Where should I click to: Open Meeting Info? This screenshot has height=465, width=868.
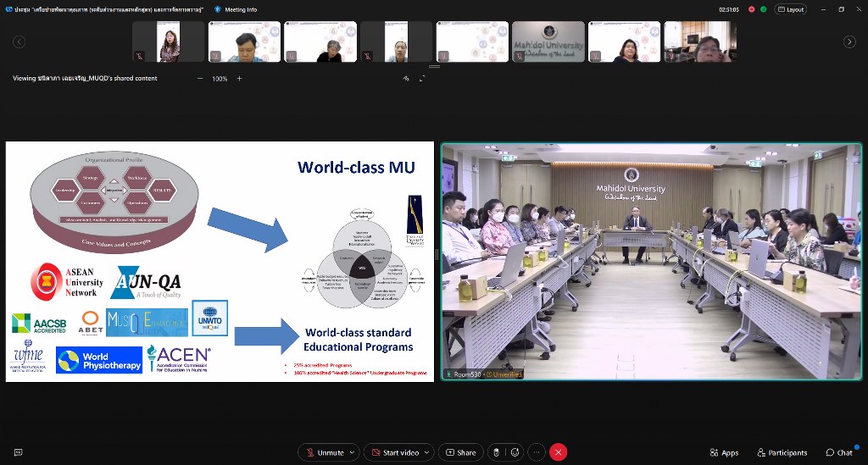coord(236,9)
